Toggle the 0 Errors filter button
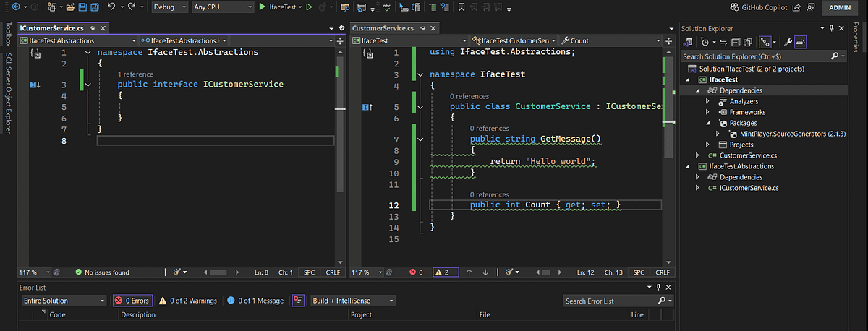 tap(131, 301)
